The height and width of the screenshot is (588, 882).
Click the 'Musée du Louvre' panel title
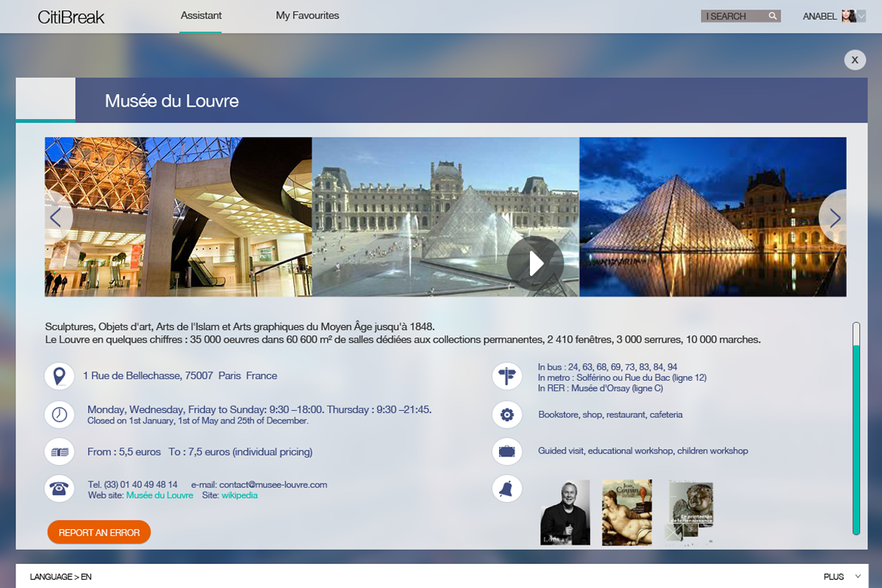[x=172, y=101]
